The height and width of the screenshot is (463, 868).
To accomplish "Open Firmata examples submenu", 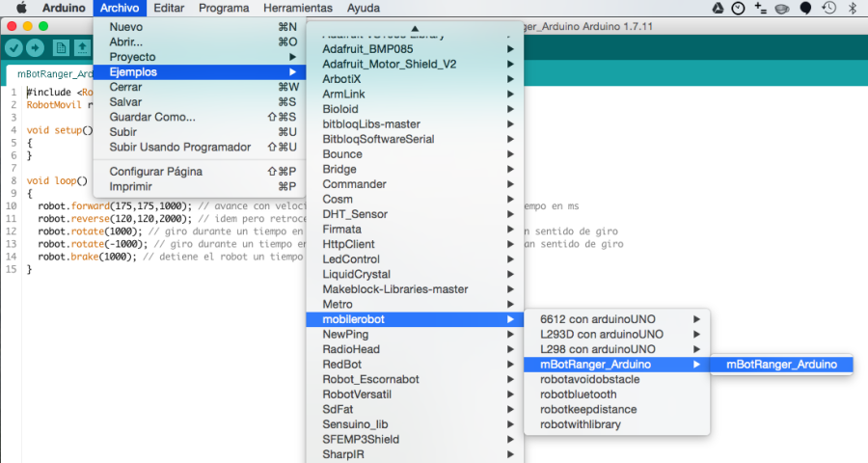I will (415, 229).
